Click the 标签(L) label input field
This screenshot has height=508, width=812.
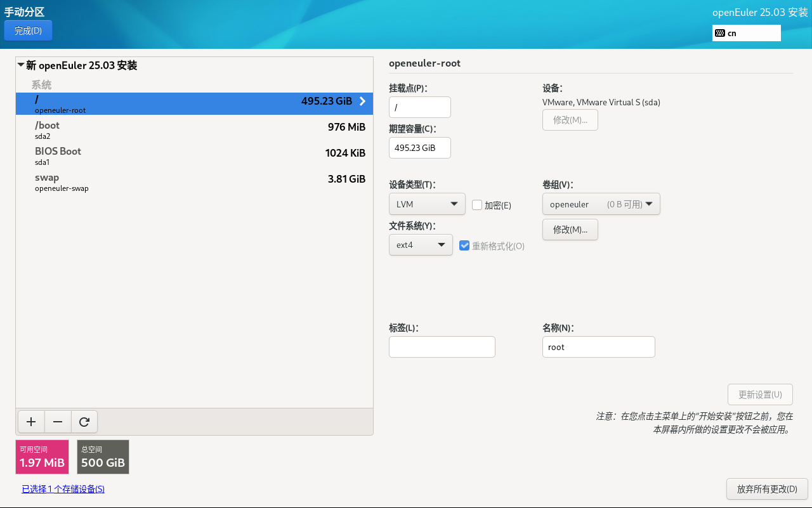coord(442,347)
